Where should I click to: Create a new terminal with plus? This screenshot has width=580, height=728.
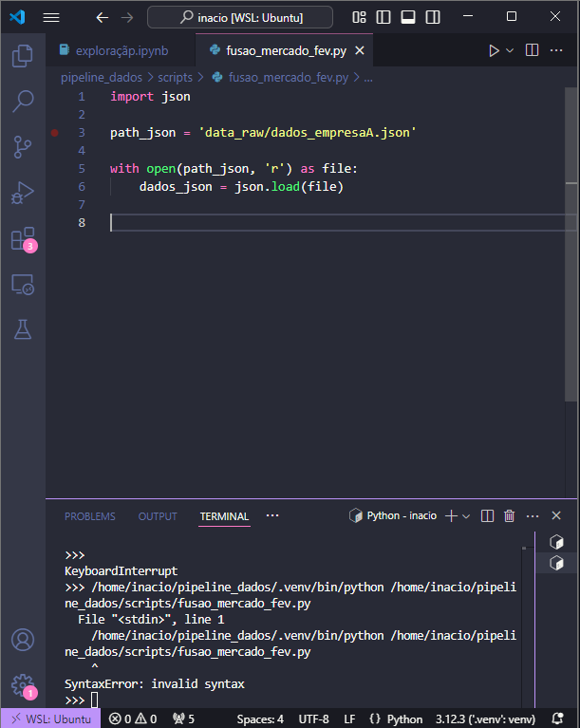(451, 515)
